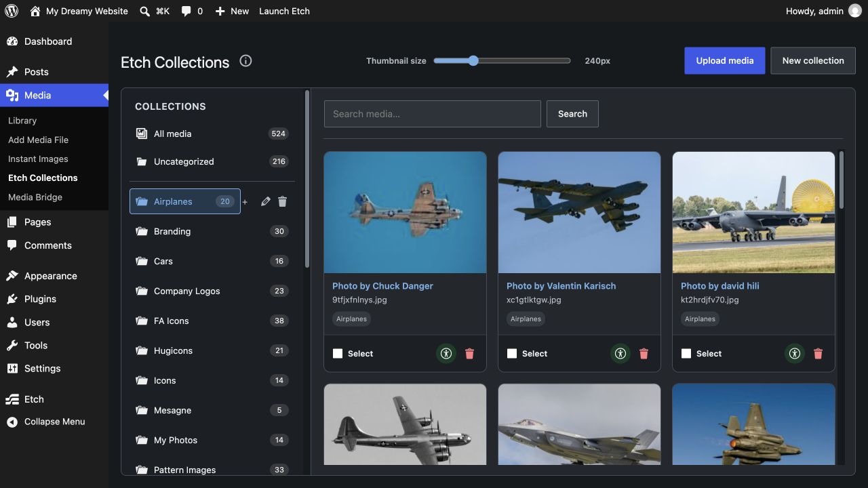Open Appearance in the sidebar

coord(54,276)
